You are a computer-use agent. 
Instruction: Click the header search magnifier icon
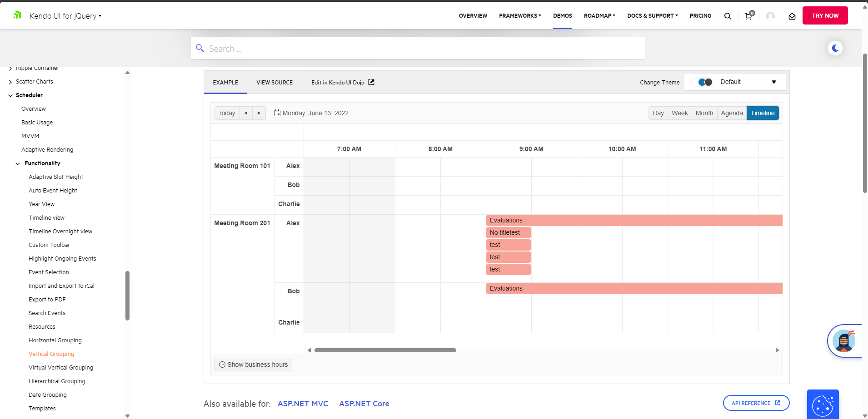[728, 16]
